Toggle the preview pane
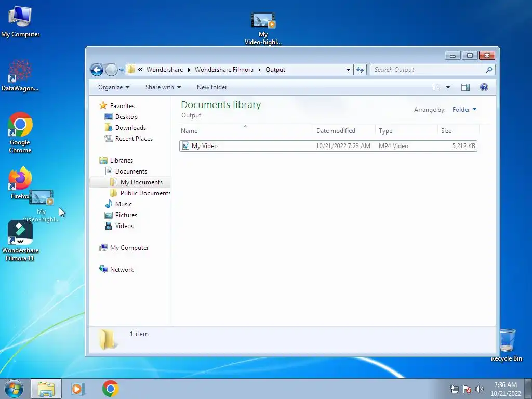 pyautogui.click(x=465, y=87)
